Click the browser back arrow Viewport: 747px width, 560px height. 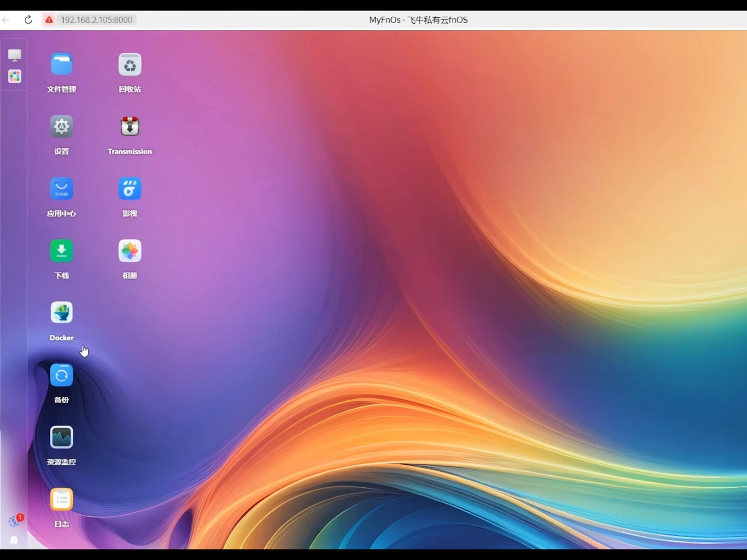tap(6, 20)
